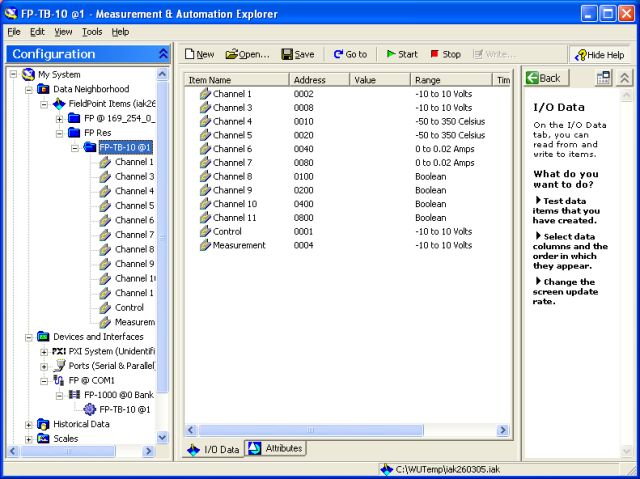Viewport: 640px width, 479px height.
Task: Select the I/O Data tab
Action: (x=213, y=449)
